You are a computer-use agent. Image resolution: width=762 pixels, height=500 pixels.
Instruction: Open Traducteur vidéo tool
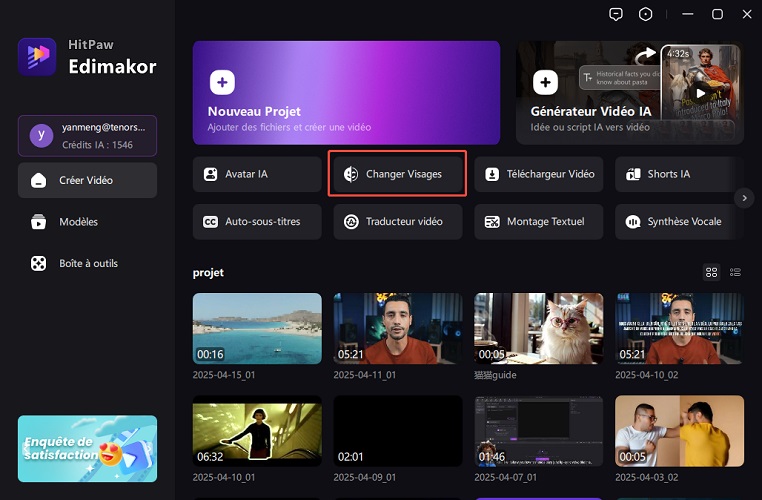pyautogui.click(x=398, y=222)
